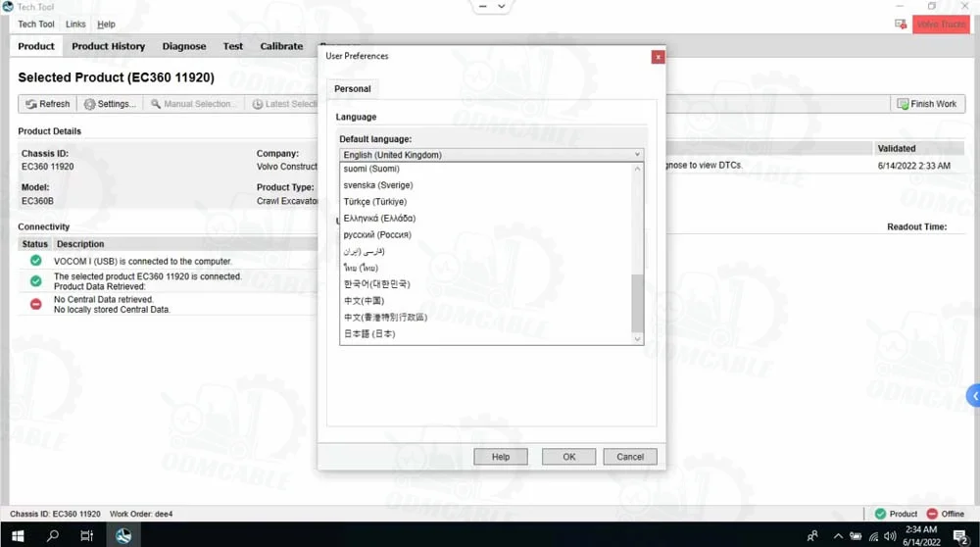Click the Finish Work button
This screenshot has width=980, height=547.
(926, 104)
